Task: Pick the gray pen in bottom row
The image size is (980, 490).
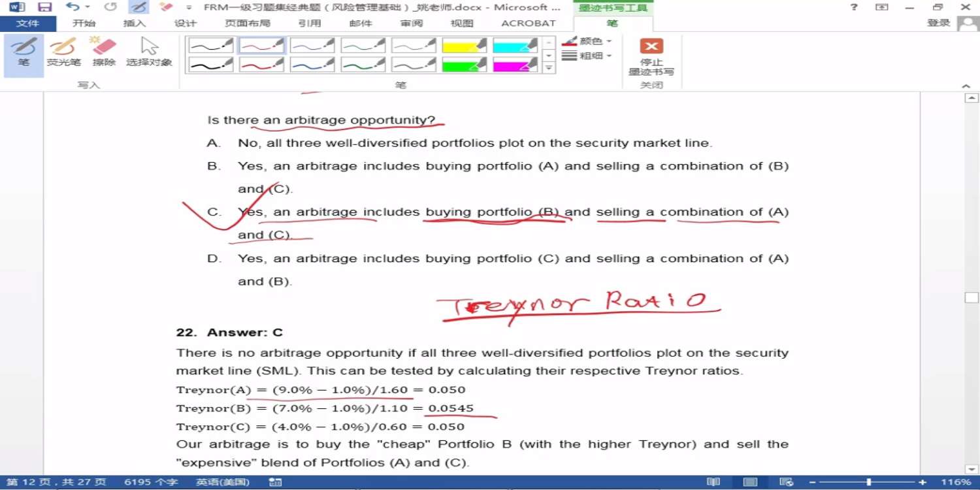Action: point(414,64)
